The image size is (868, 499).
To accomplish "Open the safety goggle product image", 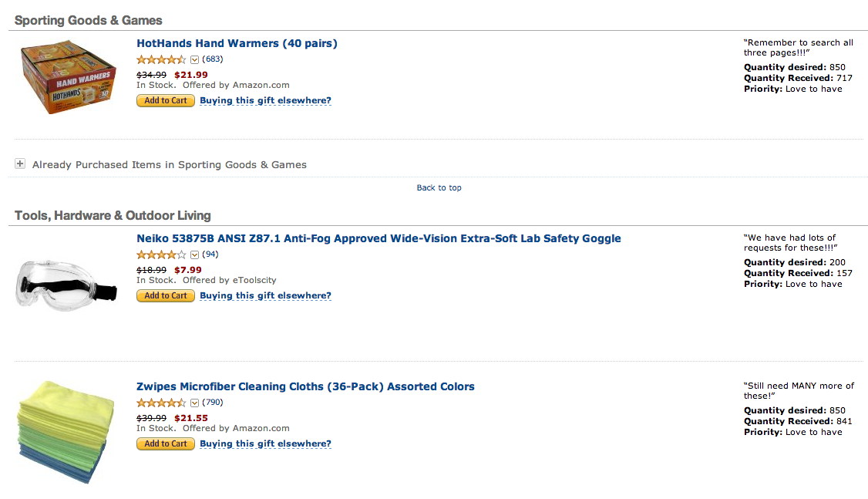I will coord(66,284).
